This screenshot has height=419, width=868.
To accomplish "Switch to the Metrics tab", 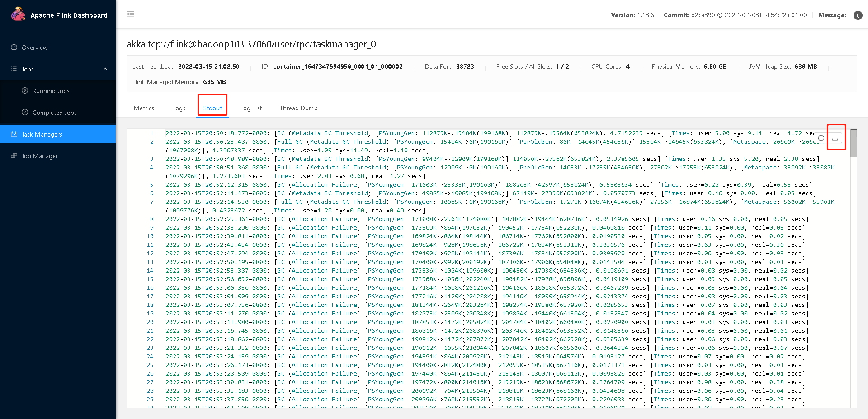I will pyautogui.click(x=144, y=108).
